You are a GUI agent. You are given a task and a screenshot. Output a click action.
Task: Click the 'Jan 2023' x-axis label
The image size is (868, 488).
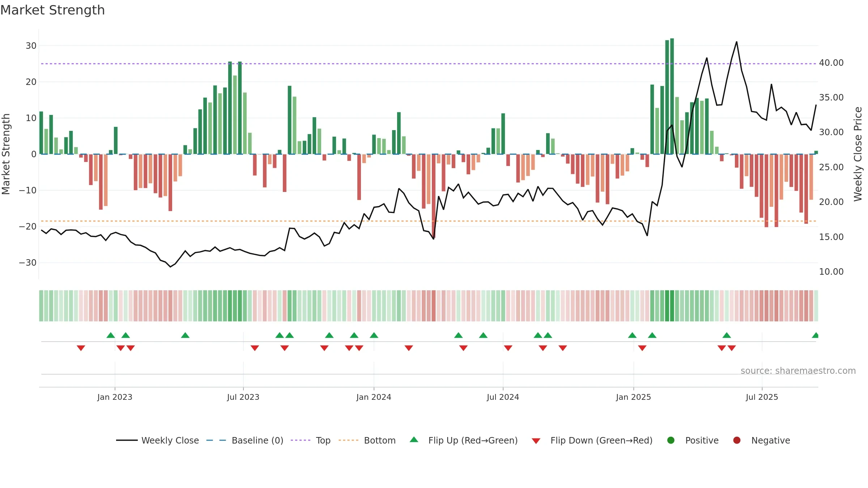tap(115, 397)
